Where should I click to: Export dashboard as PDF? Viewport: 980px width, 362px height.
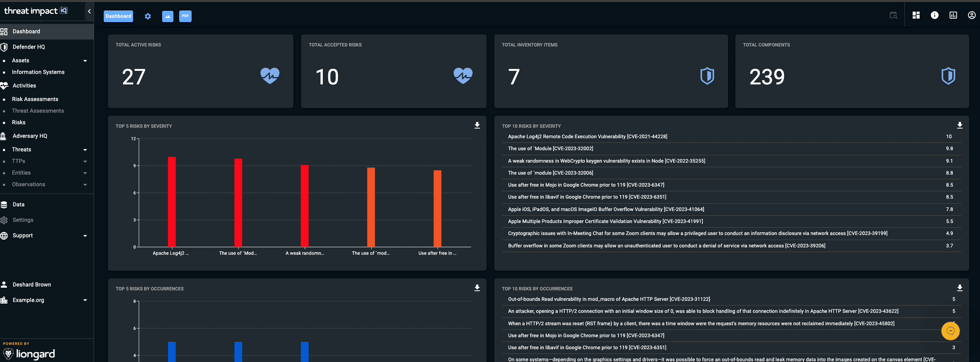click(185, 16)
